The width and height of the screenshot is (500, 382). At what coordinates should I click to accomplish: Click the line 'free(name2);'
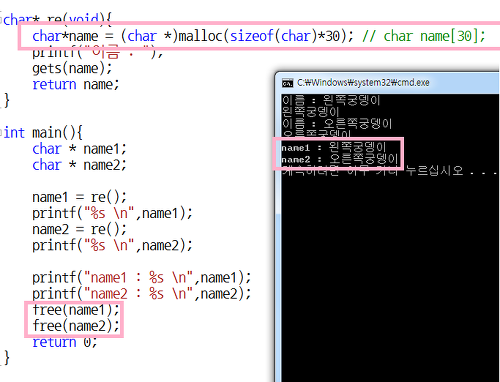76,326
